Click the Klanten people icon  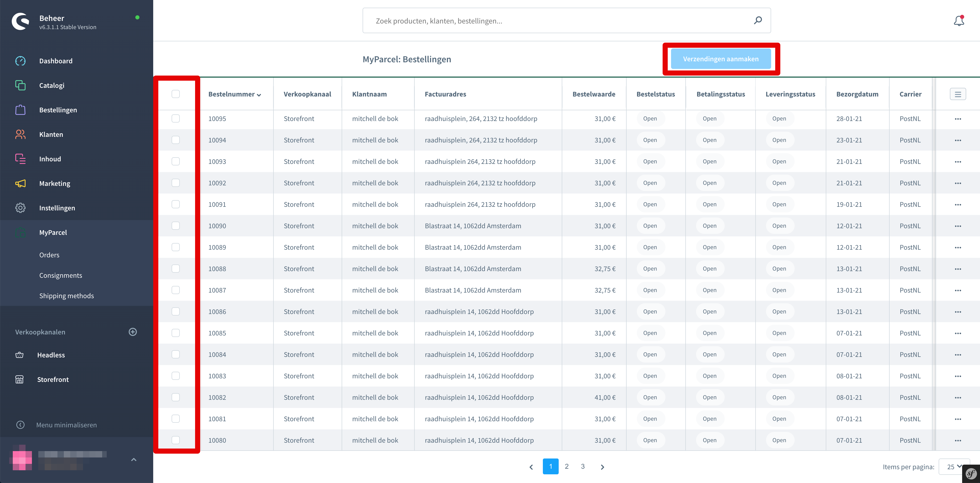click(x=20, y=134)
